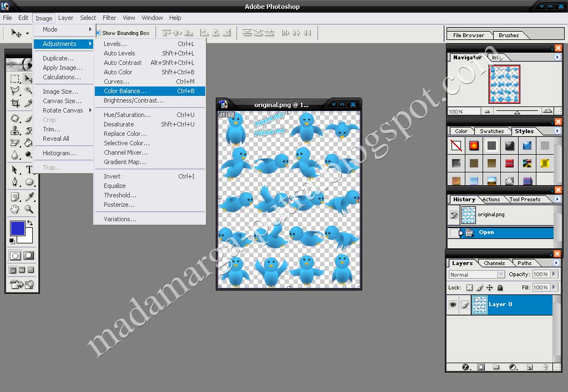Image resolution: width=568 pixels, height=392 pixels.
Task: Open the Opacity slider arrow
Action: coord(554,274)
